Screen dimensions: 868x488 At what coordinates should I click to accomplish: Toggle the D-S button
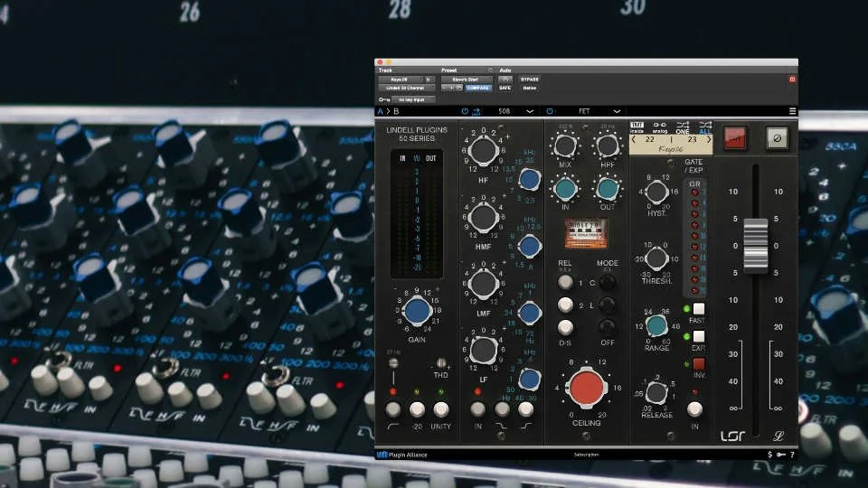click(x=564, y=327)
